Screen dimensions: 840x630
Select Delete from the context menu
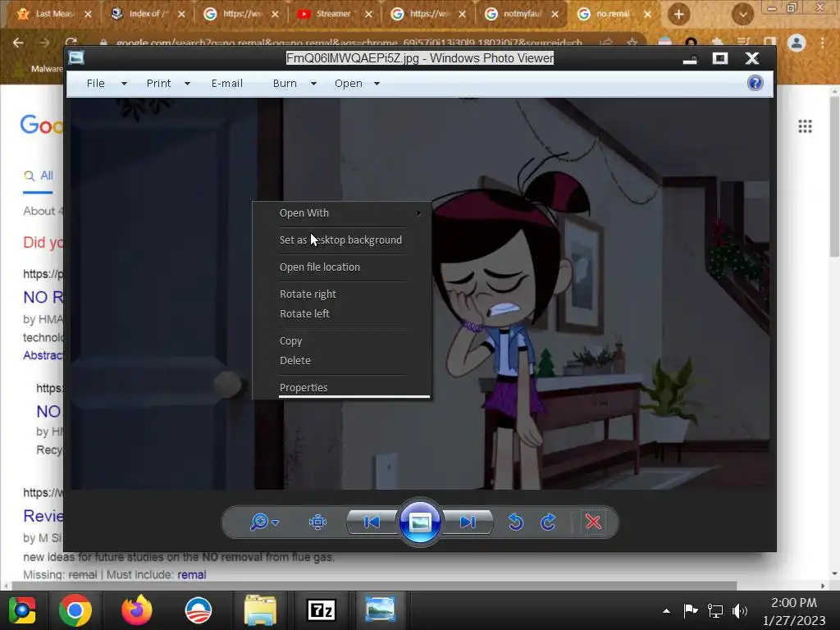[342, 361]
